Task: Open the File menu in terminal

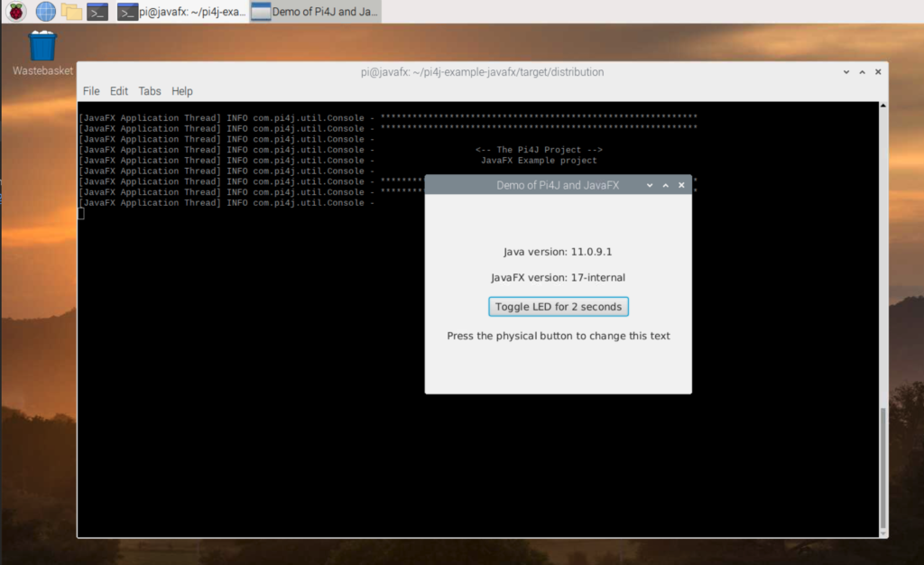Action: tap(91, 91)
